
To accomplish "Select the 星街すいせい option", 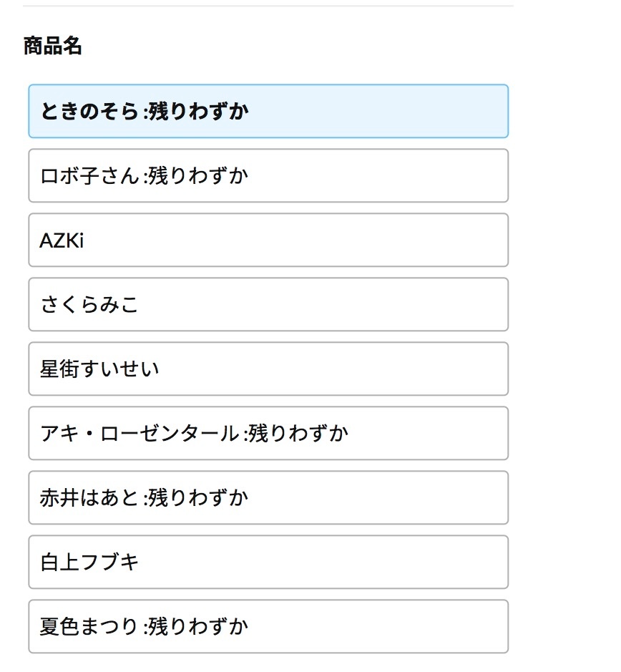I will pyautogui.click(x=268, y=369).
